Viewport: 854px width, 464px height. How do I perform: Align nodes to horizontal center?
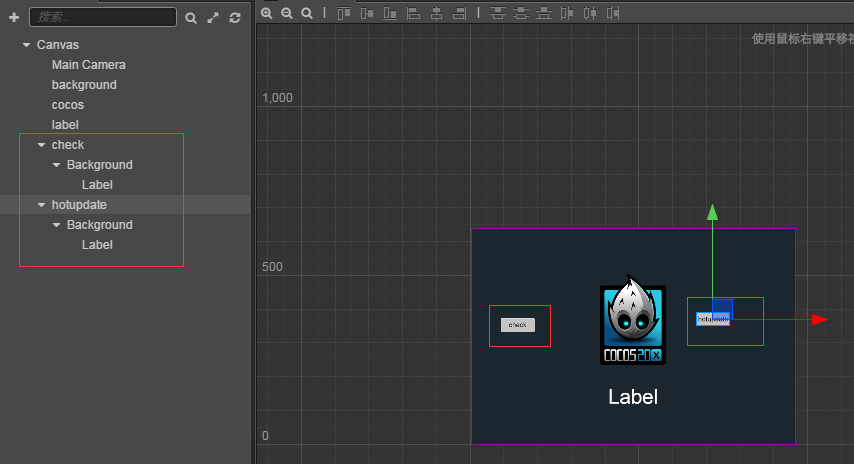pos(436,13)
